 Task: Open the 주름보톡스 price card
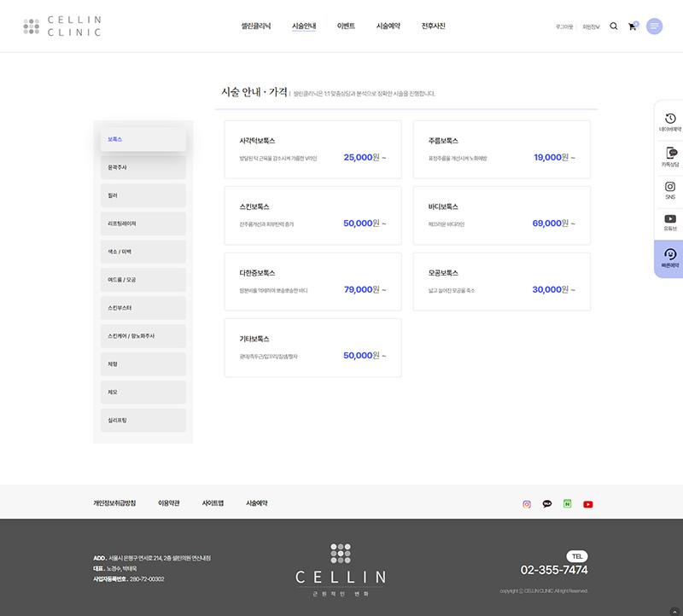click(502, 149)
